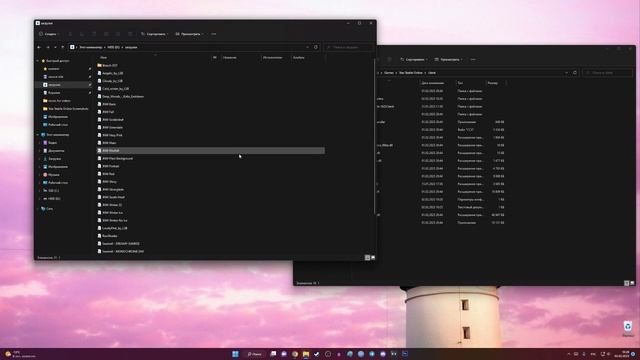Screen dimensions: 640x360
Task: Open Сортировать dropdown in the front window
Action: (154, 34)
